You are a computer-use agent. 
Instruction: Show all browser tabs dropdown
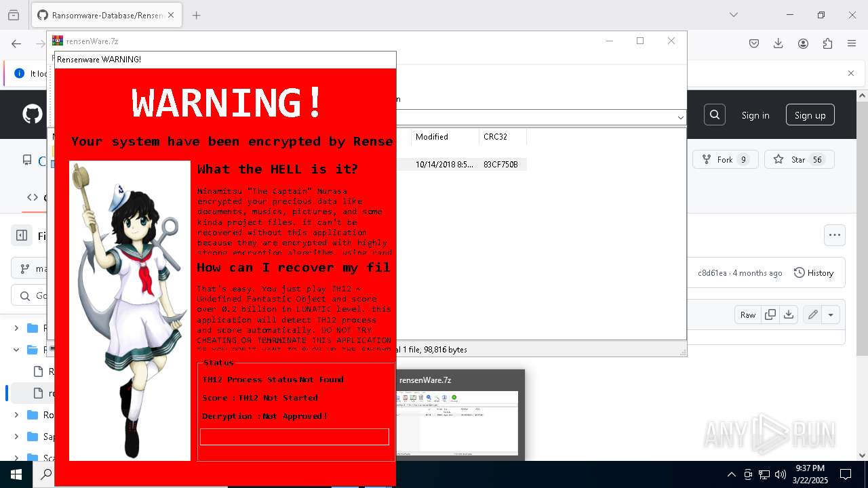click(x=734, y=15)
